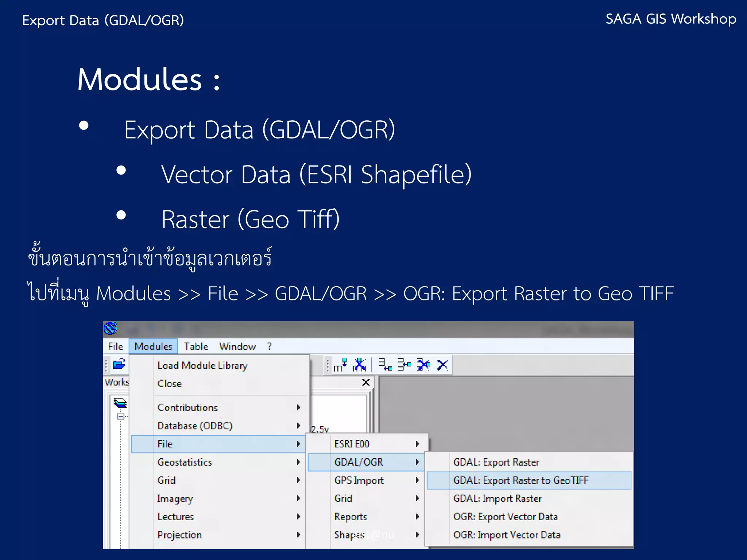Screen dimensions: 747x560
Task: Open the ? help menu
Action: click(x=269, y=346)
